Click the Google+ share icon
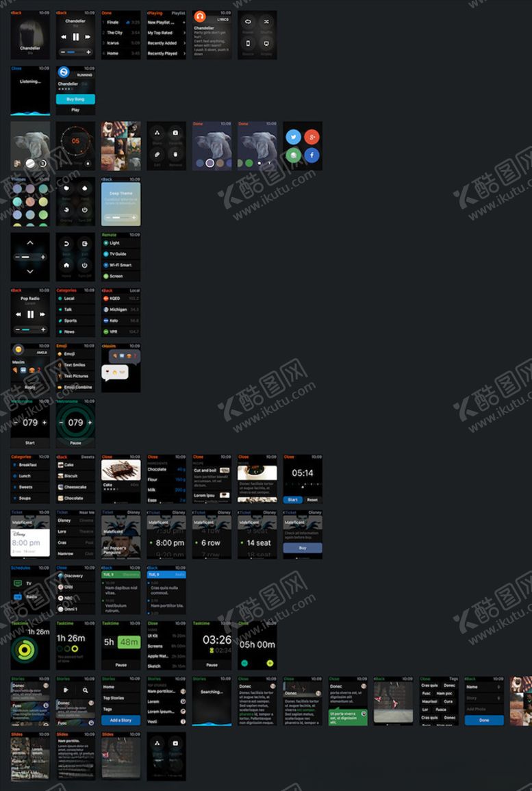The height and width of the screenshot is (791, 532). [x=312, y=137]
